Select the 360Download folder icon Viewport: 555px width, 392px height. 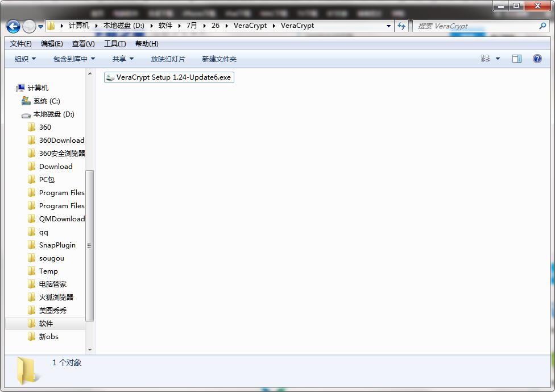point(31,140)
